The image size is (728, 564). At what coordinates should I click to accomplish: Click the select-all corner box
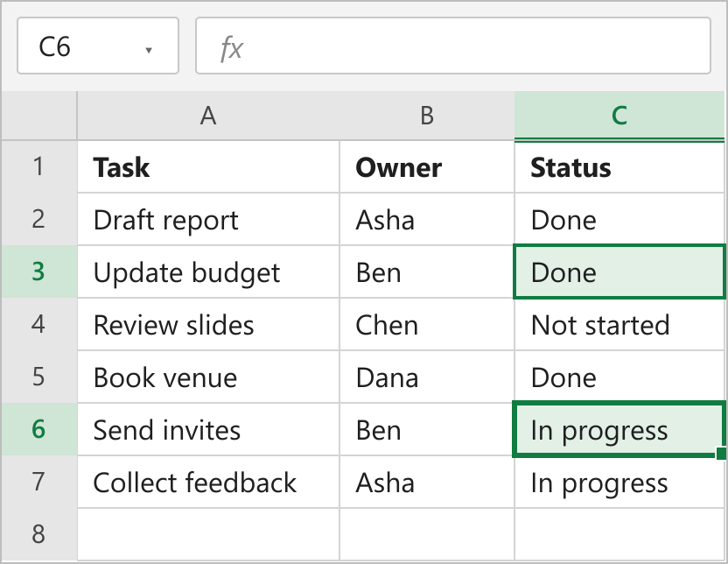coord(39,116)
